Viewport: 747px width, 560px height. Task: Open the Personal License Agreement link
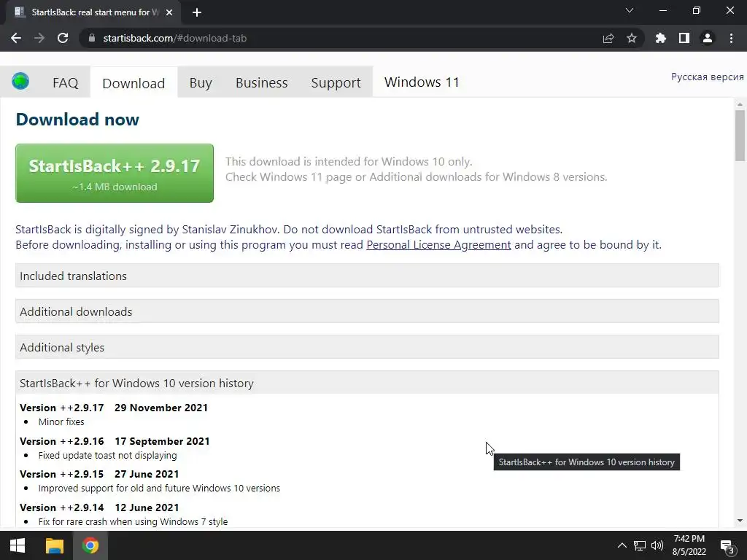[438, 245]
